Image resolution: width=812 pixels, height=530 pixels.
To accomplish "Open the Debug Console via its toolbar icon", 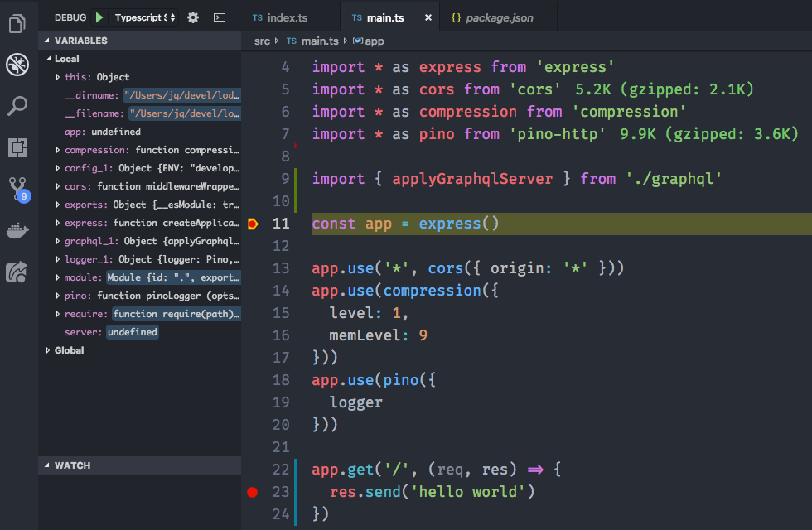I will [x=220, y=16].
